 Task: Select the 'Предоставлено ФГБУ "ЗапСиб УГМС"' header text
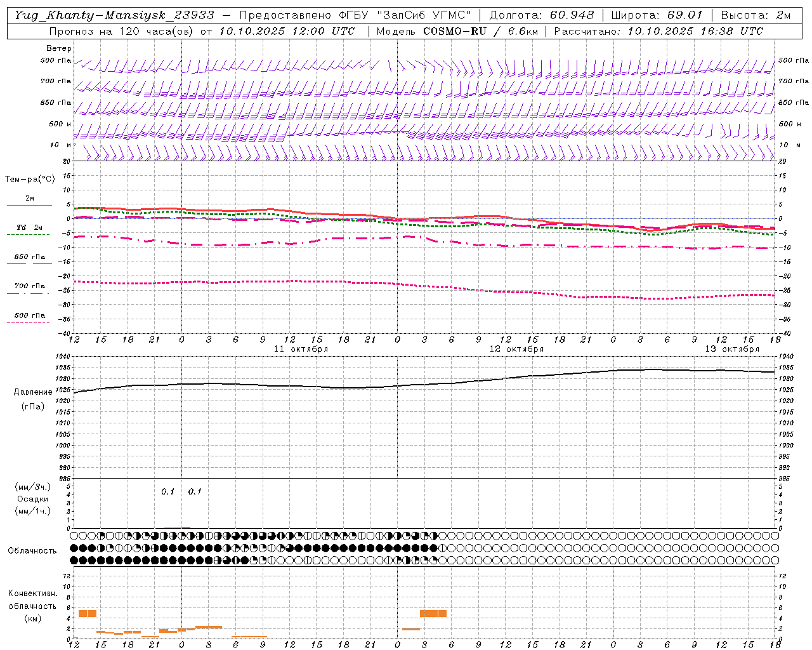coord(355,15)
